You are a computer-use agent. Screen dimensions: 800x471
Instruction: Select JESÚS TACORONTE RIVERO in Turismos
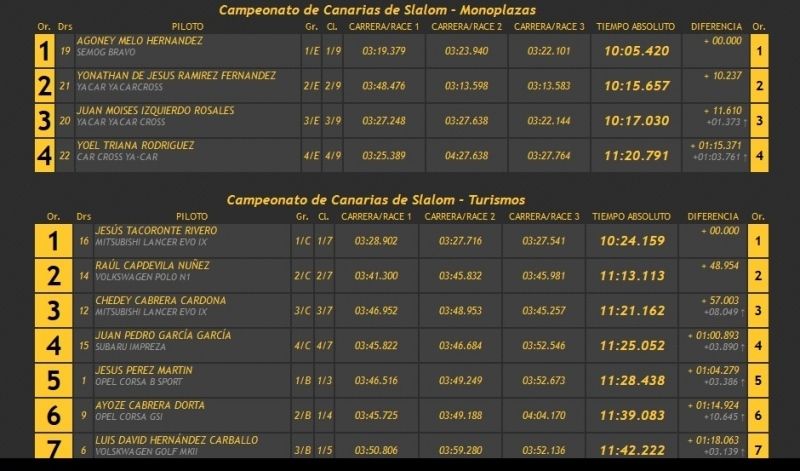(x=156, y=231)
